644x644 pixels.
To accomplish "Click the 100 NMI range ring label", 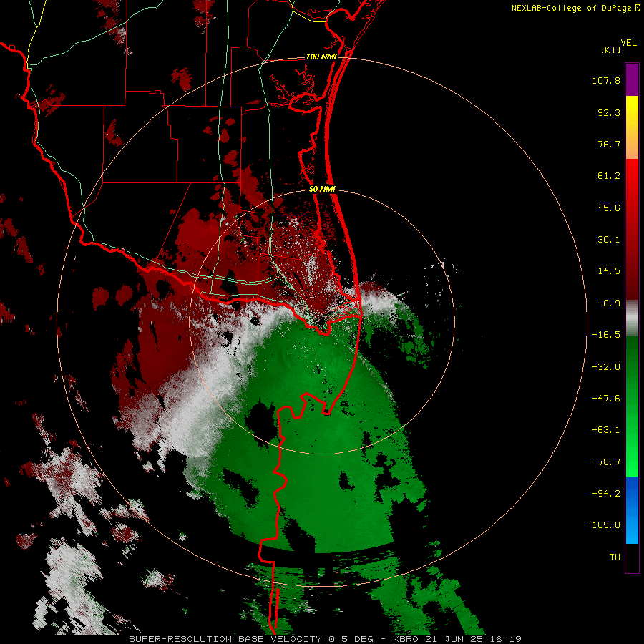I will pyautogui.click(x=321, y=57).
